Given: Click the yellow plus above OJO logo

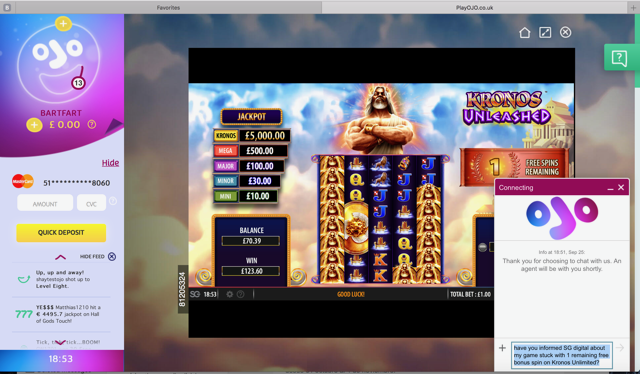Looking at the screenshot, I should tap(63, 24).
